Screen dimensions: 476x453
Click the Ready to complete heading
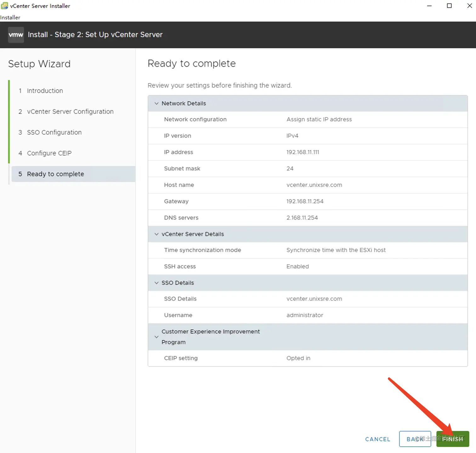pyautogui.click(x=191, y=64)
